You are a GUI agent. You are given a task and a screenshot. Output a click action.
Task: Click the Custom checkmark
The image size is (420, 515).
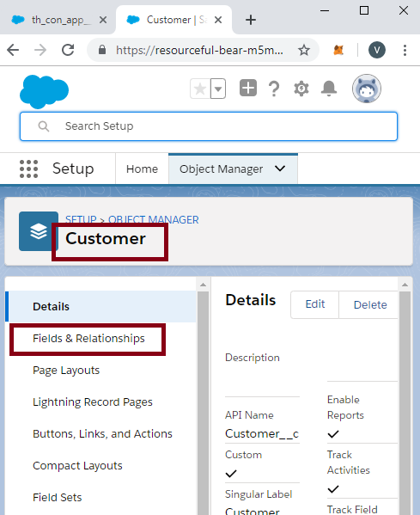[x=231, y=473]
